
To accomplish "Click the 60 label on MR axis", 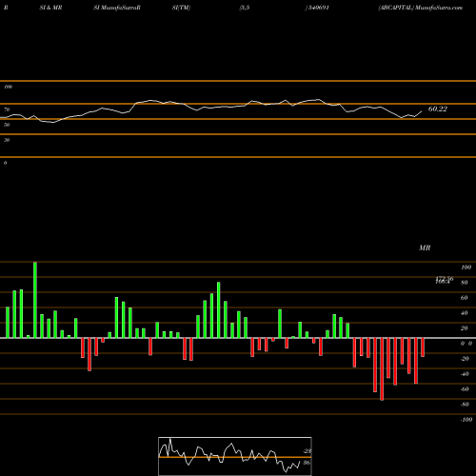I will [x=465, y=298].
